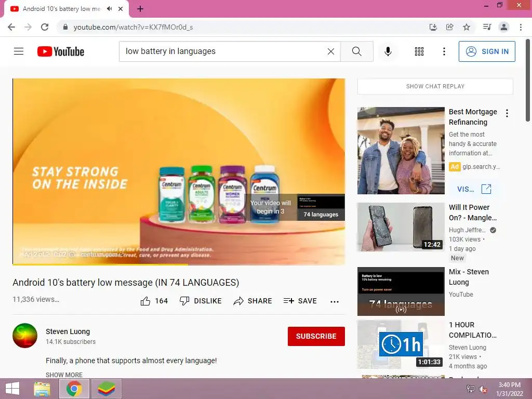Screen dimensions: 532x399
Task: Play the 1 HOUR COMPILATION video
Action: (x=401, y=344)
